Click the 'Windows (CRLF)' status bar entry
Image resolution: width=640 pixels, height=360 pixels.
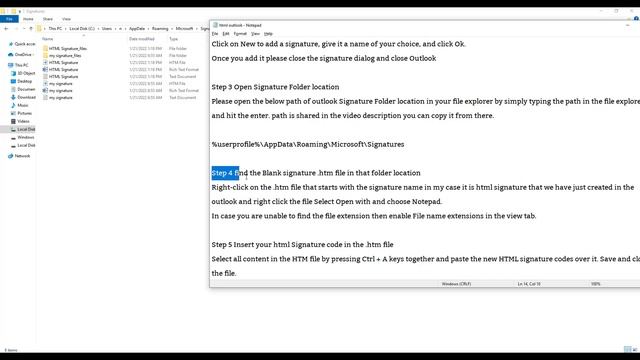click(x=456, y=284)
